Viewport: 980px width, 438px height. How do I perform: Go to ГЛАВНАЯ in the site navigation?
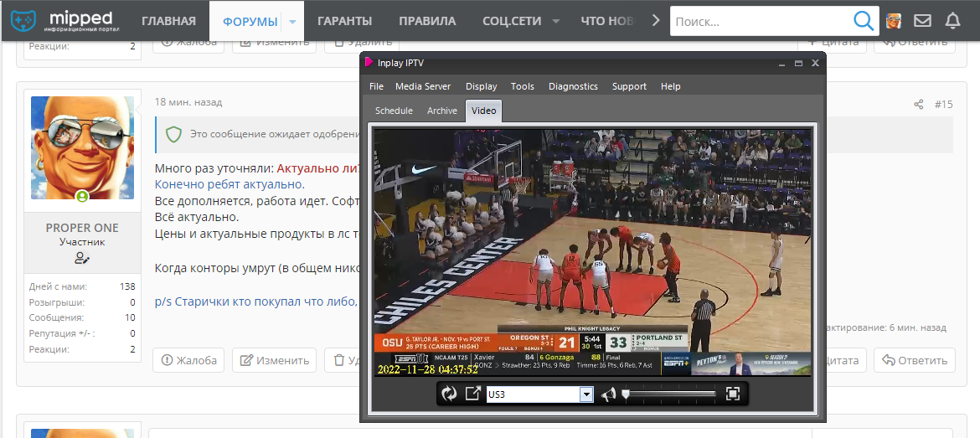168,21
